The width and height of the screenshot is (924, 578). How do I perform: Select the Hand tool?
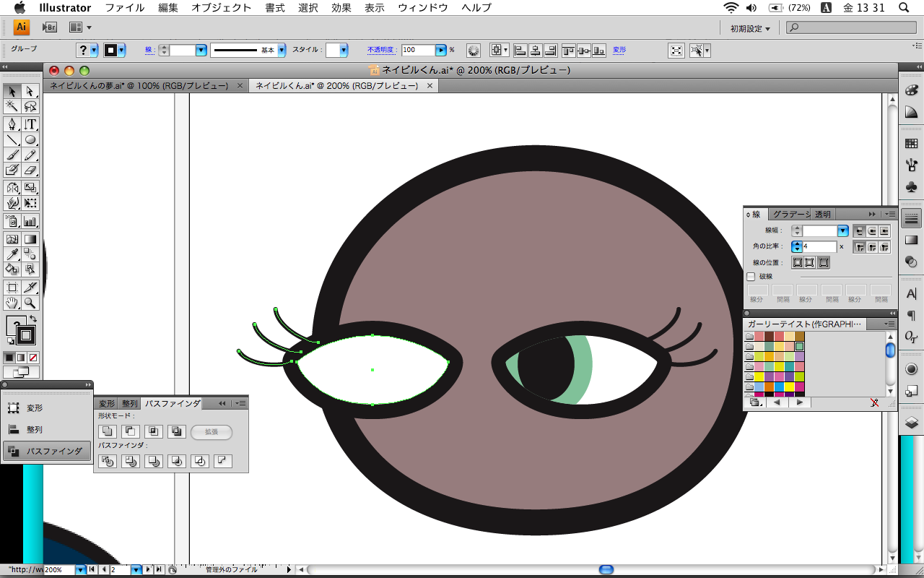12,303
